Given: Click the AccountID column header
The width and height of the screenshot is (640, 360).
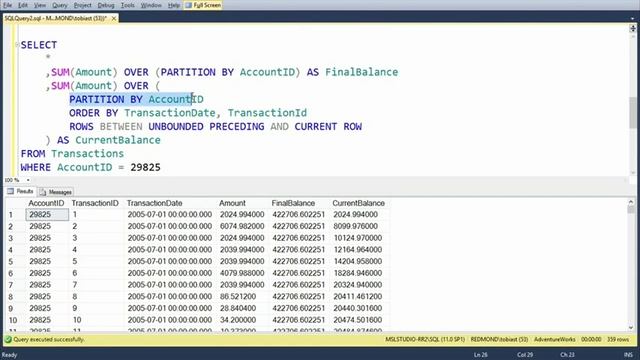Looking at the screenshot, I should pyautogui.click(x=46, y=203).
